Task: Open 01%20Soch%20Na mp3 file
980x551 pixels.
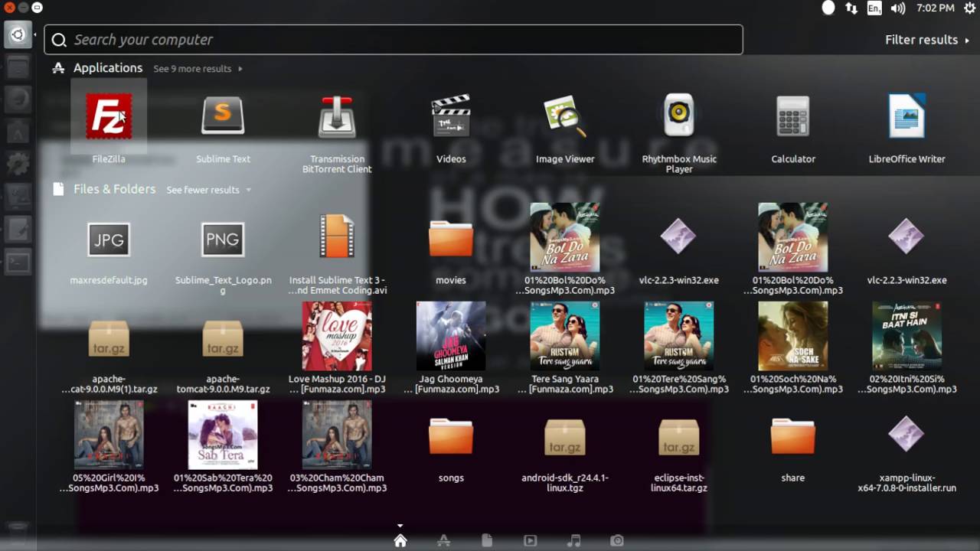Action: 792,336
